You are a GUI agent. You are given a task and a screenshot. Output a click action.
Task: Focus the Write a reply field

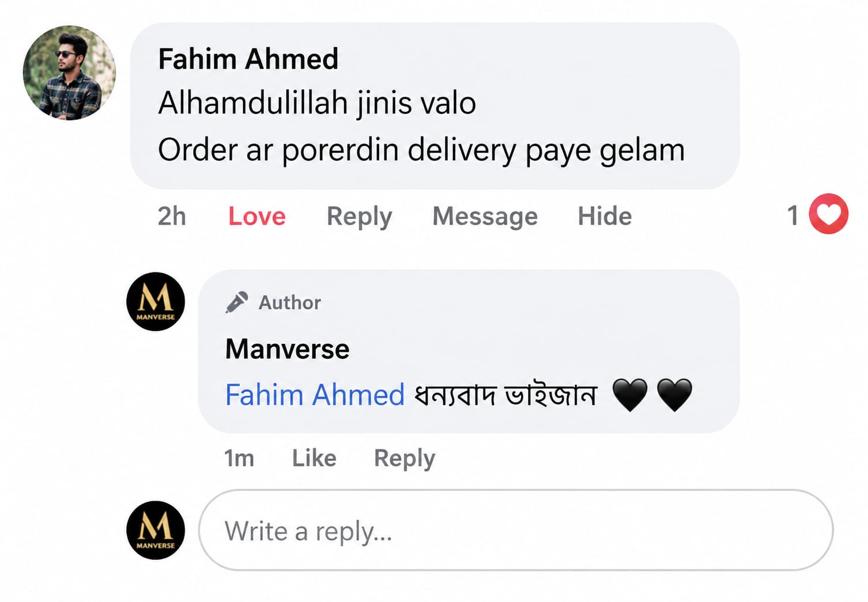pyautogui.click(x=516, y=531)
